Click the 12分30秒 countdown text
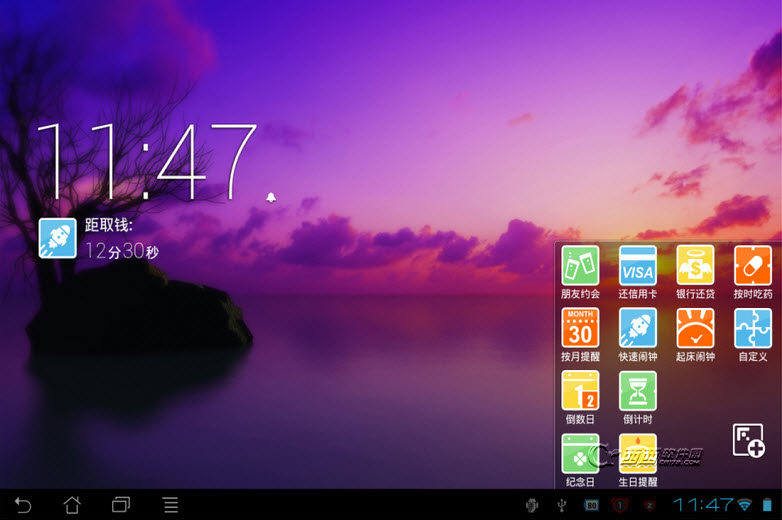Image resolution: width=782 pixels, height=520 pixels. point(122,251)
